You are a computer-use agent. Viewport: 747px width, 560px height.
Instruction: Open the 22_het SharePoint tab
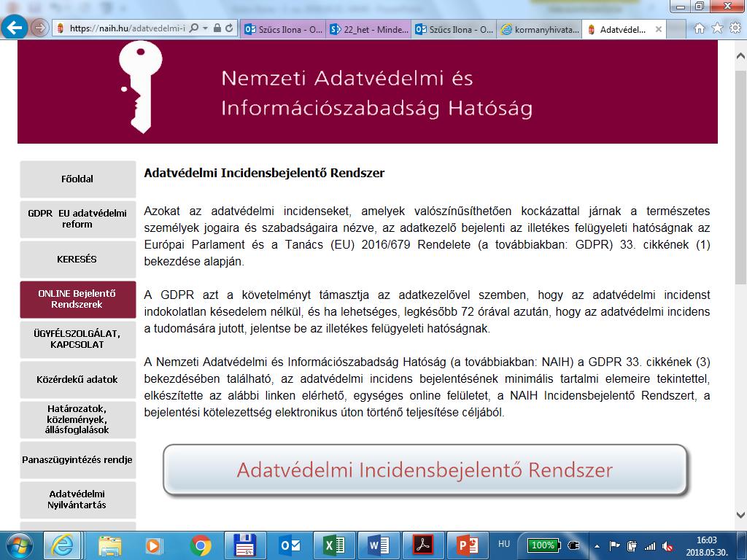coord(368,29)
